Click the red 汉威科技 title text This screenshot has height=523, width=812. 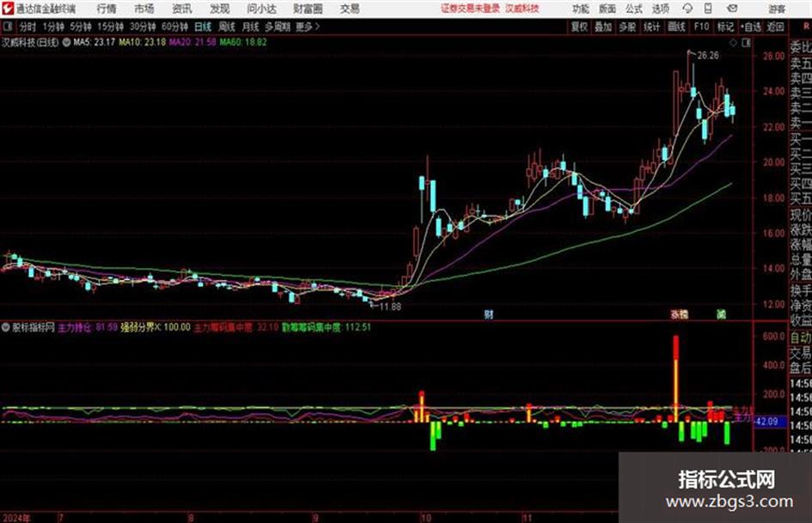coord(522,9)
